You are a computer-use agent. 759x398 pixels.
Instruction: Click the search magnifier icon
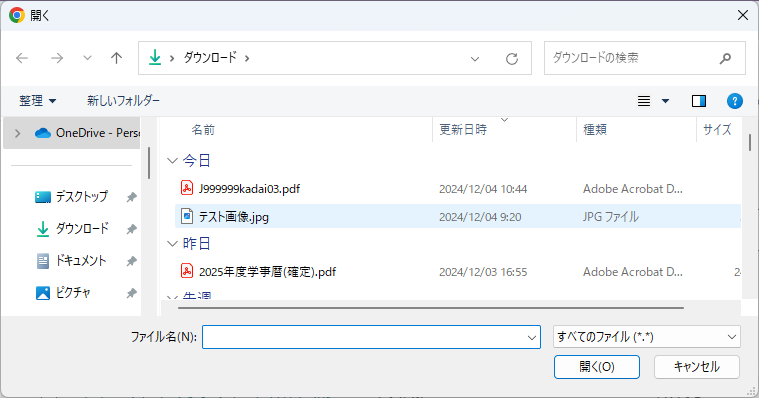pos(725,58)
